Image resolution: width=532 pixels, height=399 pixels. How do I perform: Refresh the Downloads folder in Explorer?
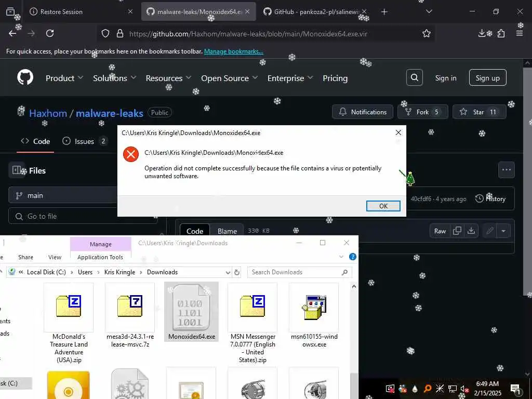click(x=237, y=272)
